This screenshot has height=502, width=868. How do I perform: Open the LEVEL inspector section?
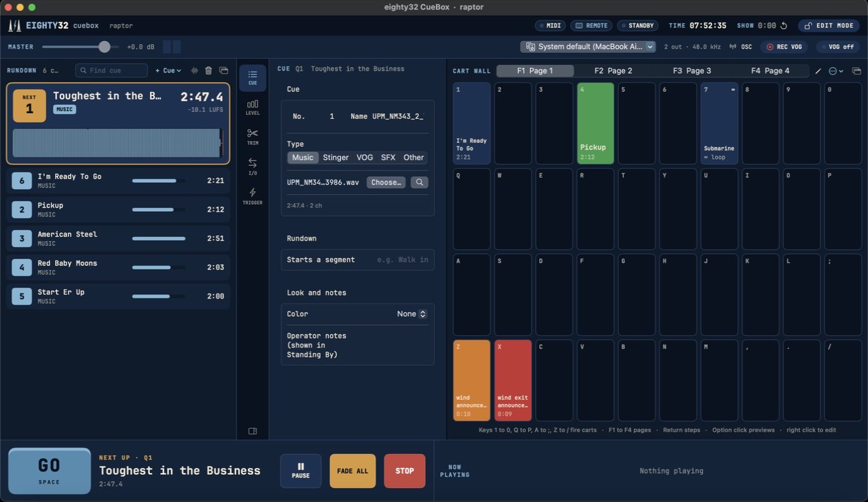coord(252,107)
